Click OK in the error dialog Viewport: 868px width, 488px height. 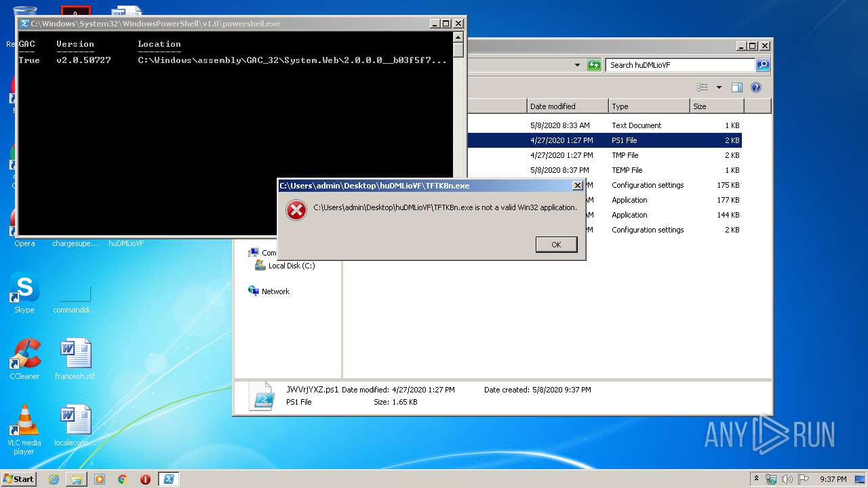click(x=556, y=245)
